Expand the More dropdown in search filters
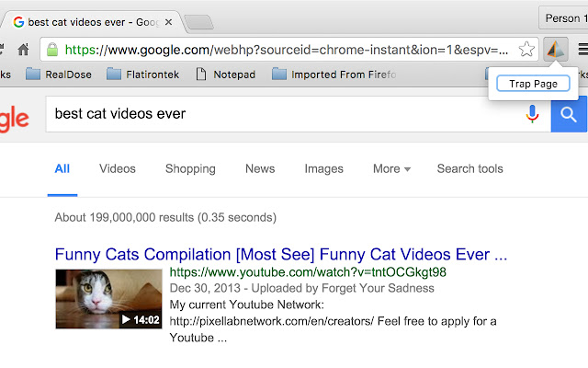 [391, 168]
